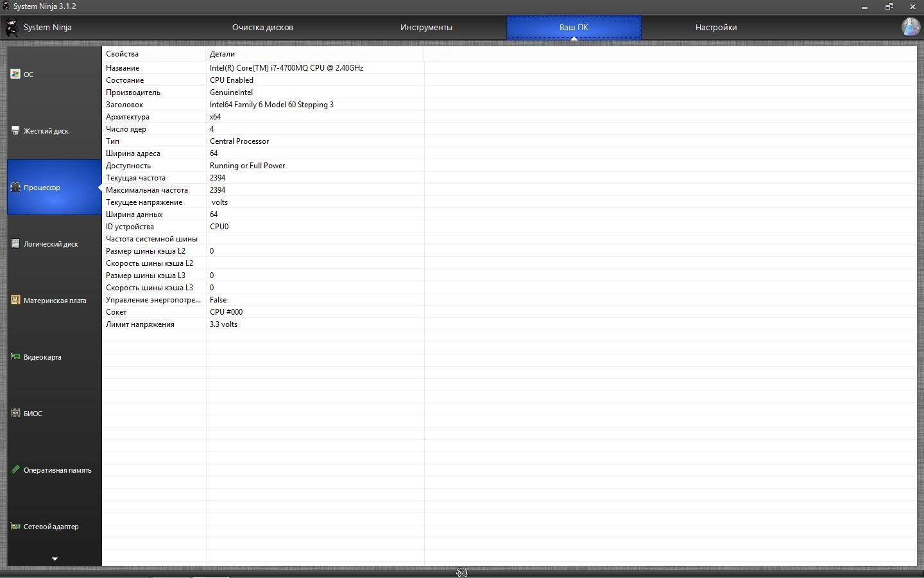924x578 pixels.
Task: Click the Свойства column header
Action: (x=154, y=54)
